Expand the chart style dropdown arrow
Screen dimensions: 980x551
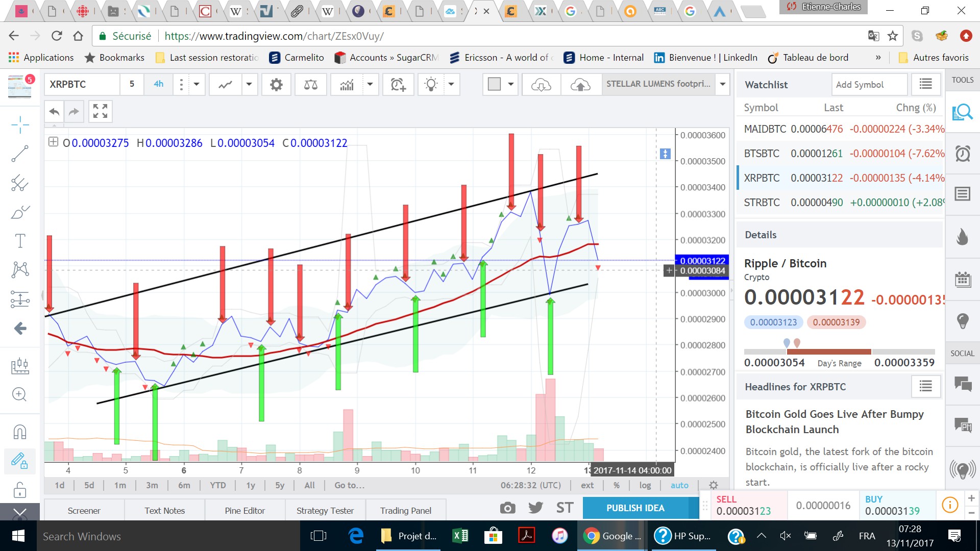(x=249, y=85)
